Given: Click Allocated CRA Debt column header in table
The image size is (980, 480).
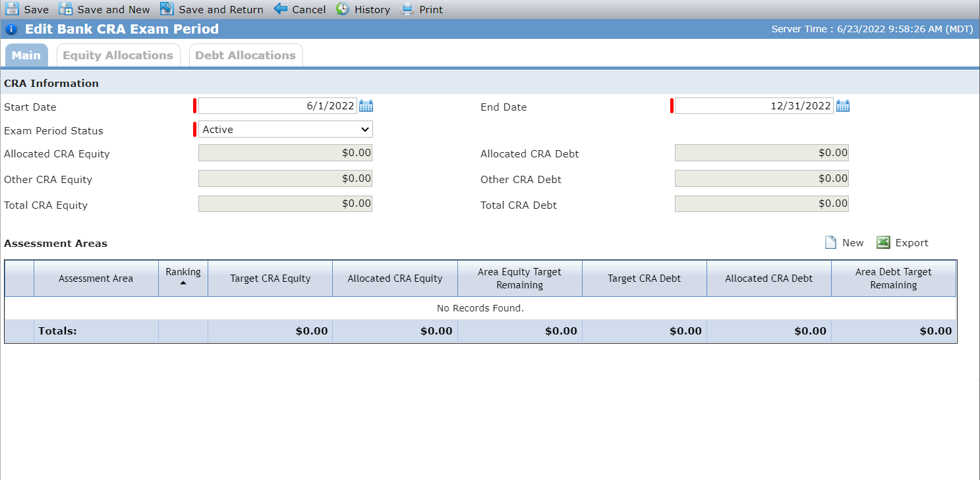Looking at the screenshot, I should 769,279.
